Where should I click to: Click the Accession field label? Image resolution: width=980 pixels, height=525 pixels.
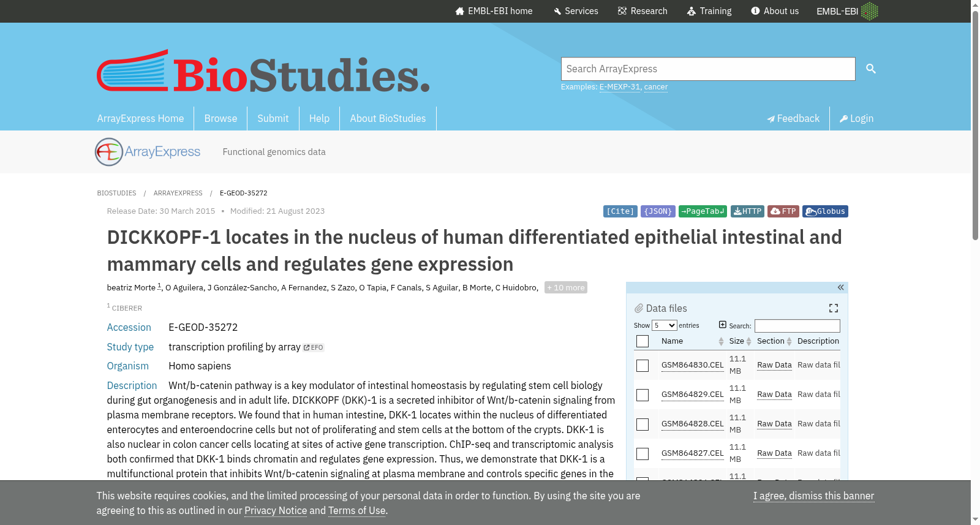[x=129, y=328]
